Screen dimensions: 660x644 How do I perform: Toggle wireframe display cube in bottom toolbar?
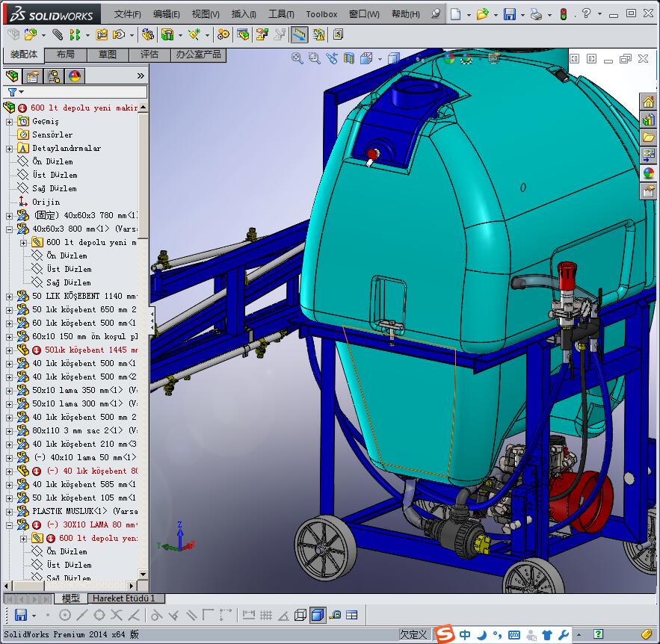click(300, 615)
